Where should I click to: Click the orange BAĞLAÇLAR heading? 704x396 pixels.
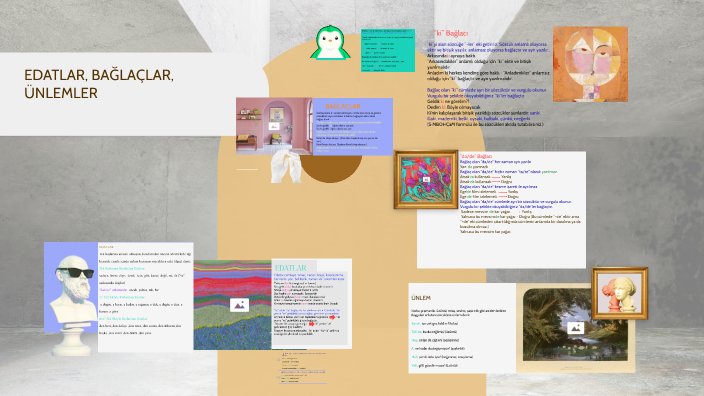[343, 106]
